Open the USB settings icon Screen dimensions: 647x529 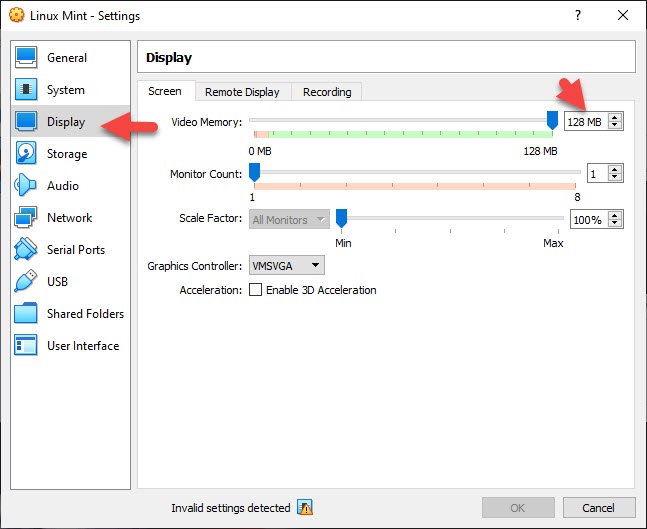tap(27, 282)
